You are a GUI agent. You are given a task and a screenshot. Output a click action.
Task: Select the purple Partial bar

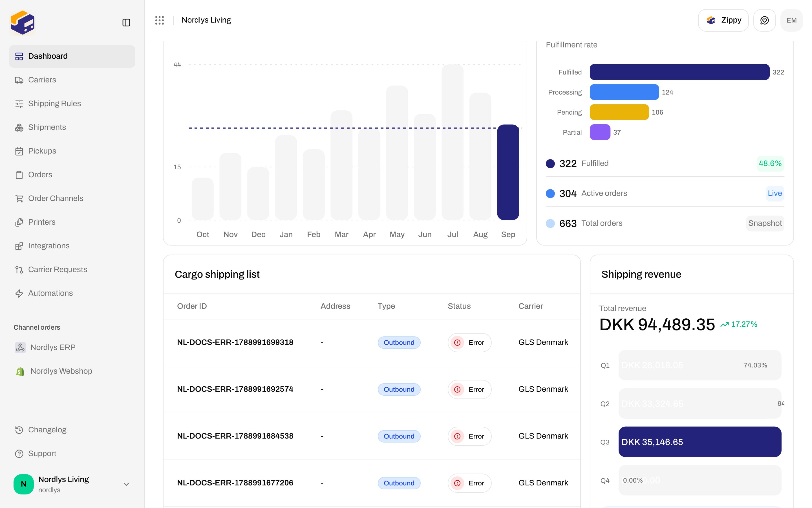[x=600, y=132]
